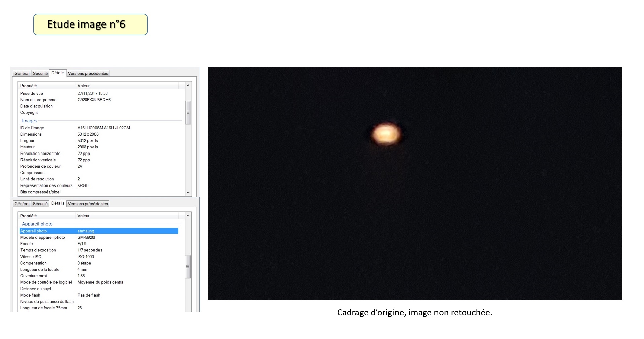Open the Général tab in lower properties panel
Image resolution: width=644 pixels, height=339 pixels.
22,204
